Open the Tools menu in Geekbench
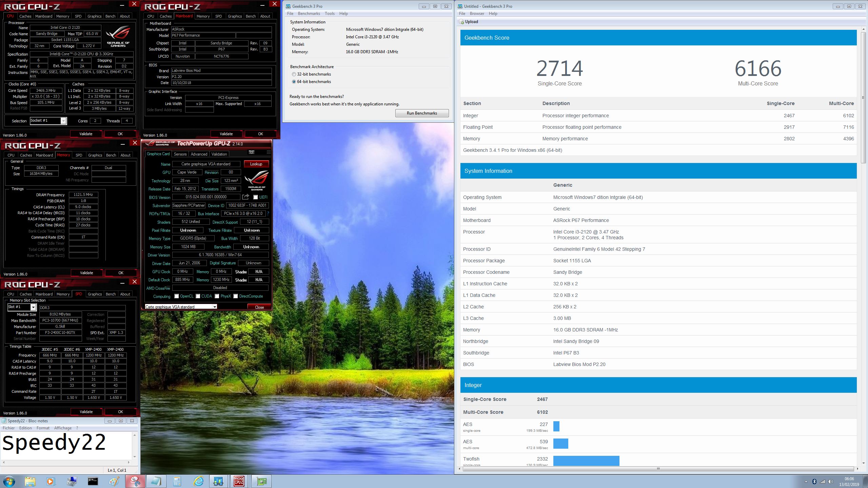This screenshot has width=868, height=488. [x=330, y=14]
